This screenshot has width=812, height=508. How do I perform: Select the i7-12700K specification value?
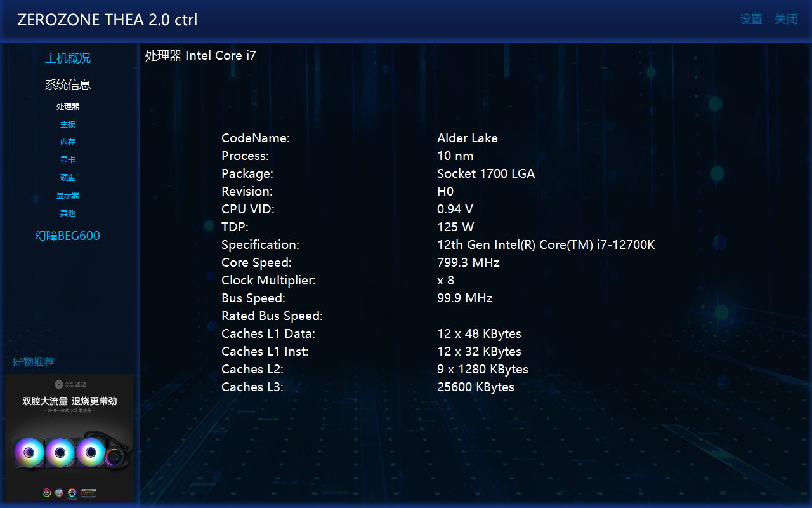tap(546, 244)
